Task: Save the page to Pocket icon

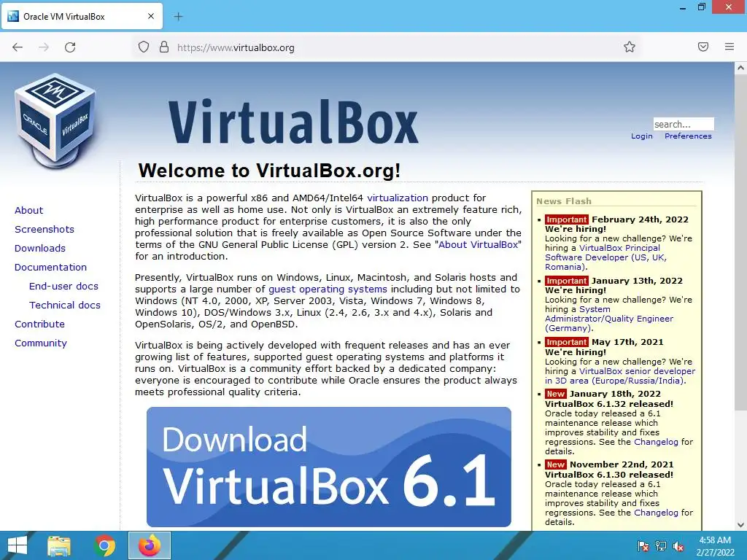Action: 703,47
